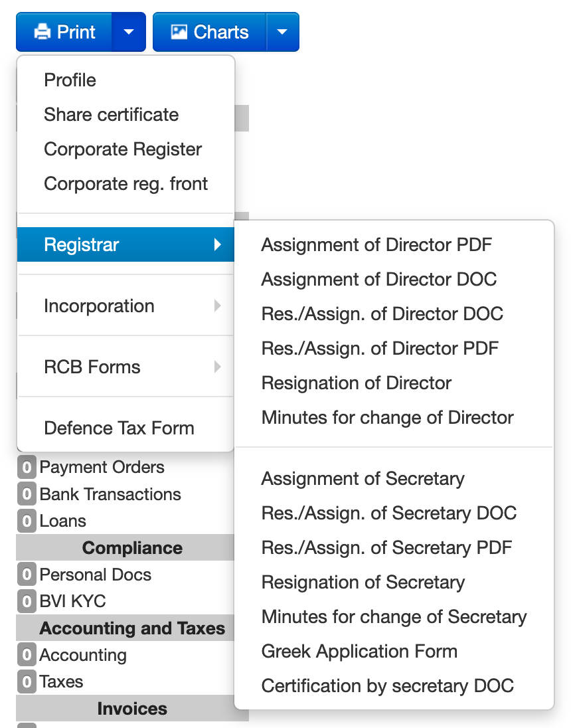The width and height of the screenshot is (571, 728).
Task: Open the Payment Orders link
Action: click(x=102, y=468)
